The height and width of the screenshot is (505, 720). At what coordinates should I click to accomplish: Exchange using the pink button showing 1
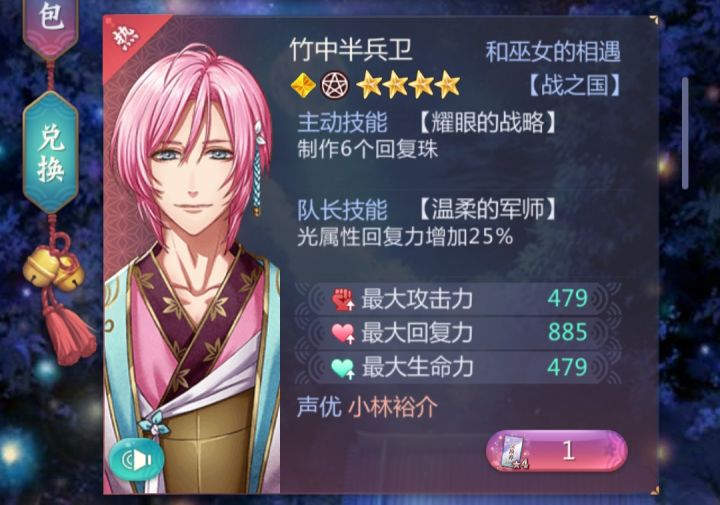557,451
